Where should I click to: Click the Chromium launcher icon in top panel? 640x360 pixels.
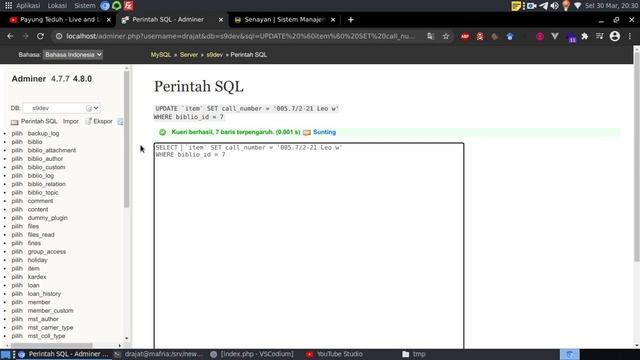(x=105, y=5)
